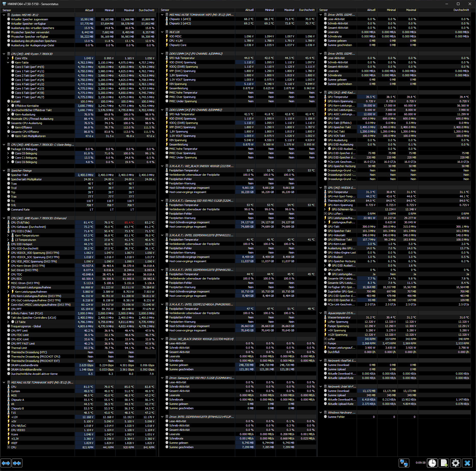Reset min/max values via the clock icon
Viewport: 476px width, 471px height.
pos(432,463)
